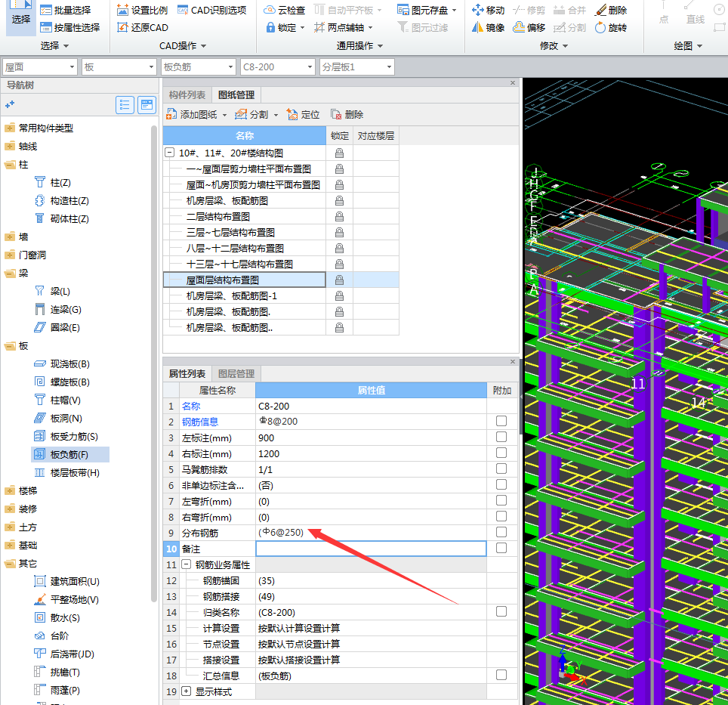This screenshot has height=705, width=728.
Task: Click the 批量选择 batch select icon
Action: 45,11
